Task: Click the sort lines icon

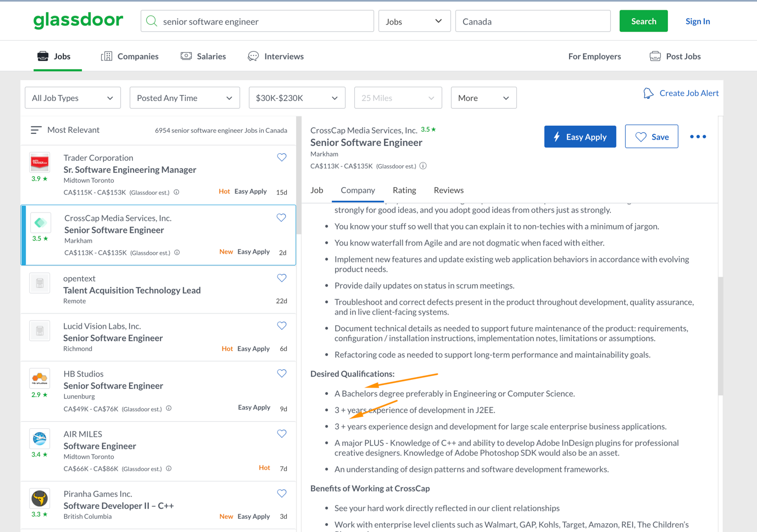Action: coord(36,130)
